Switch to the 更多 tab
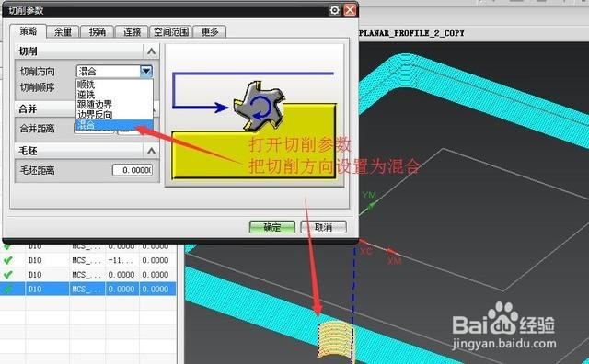 pyautogui.click(x=210, y=32)
